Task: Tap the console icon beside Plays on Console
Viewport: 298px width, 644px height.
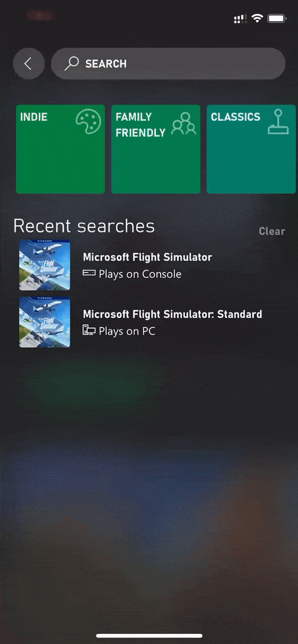Action: pos(89,273)
